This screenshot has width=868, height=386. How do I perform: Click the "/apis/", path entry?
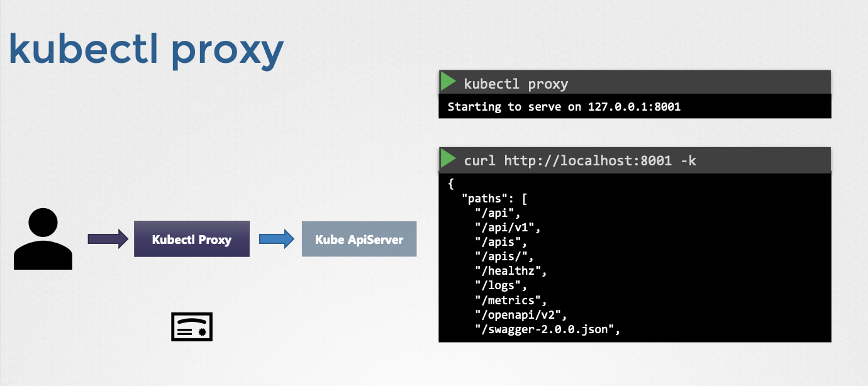[504, 256]
